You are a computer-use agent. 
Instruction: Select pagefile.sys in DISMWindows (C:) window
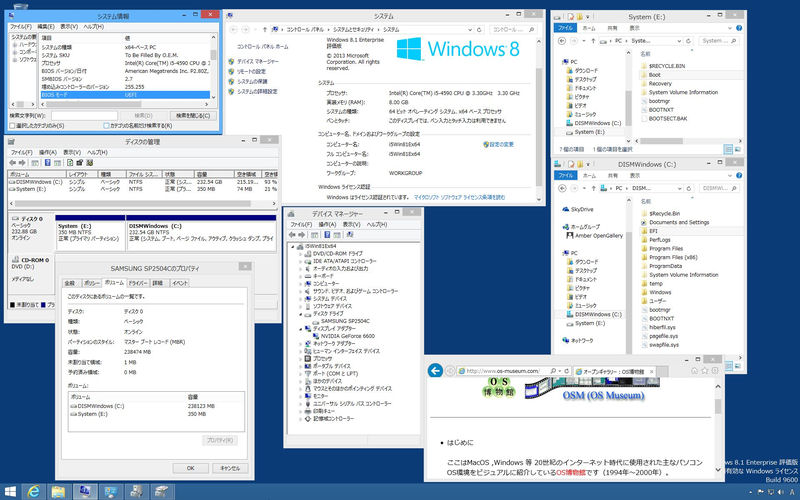click(x=663, y=336)
